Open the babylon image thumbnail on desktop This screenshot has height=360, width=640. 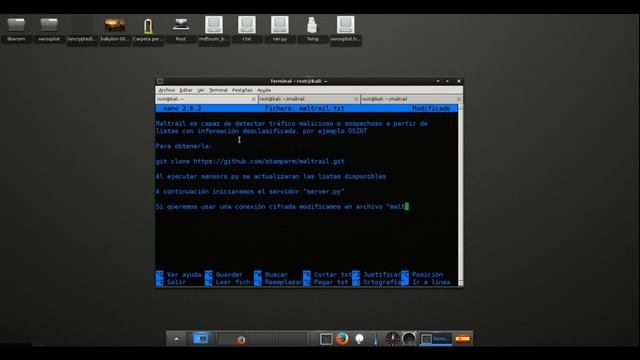pos(115,30)
